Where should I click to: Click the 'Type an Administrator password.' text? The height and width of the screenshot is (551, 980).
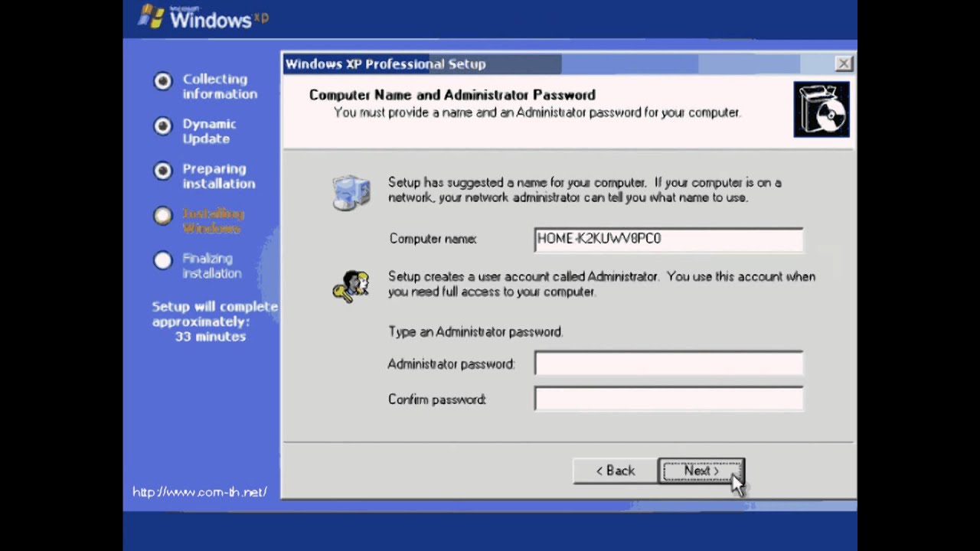(475, 332)
